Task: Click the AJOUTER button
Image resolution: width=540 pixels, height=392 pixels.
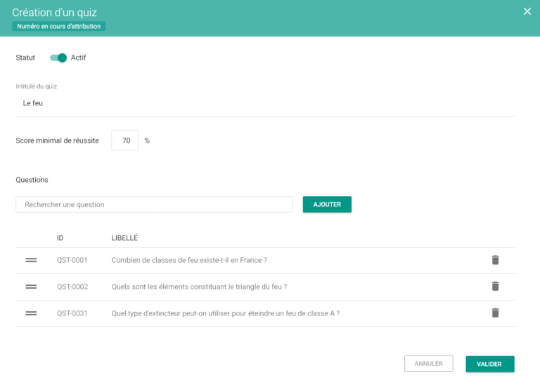Action: [327, 204]
